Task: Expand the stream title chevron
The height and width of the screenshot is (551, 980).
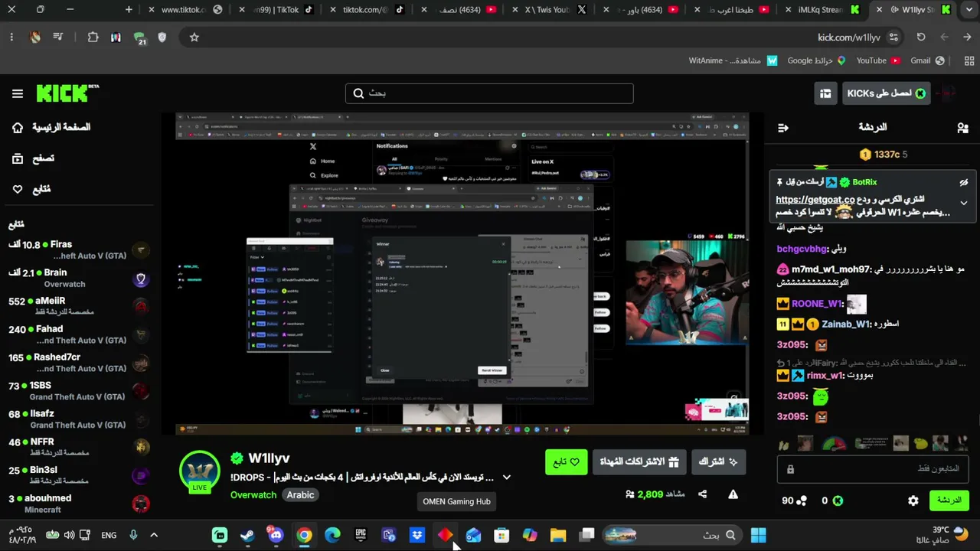Action: (506, 478)
